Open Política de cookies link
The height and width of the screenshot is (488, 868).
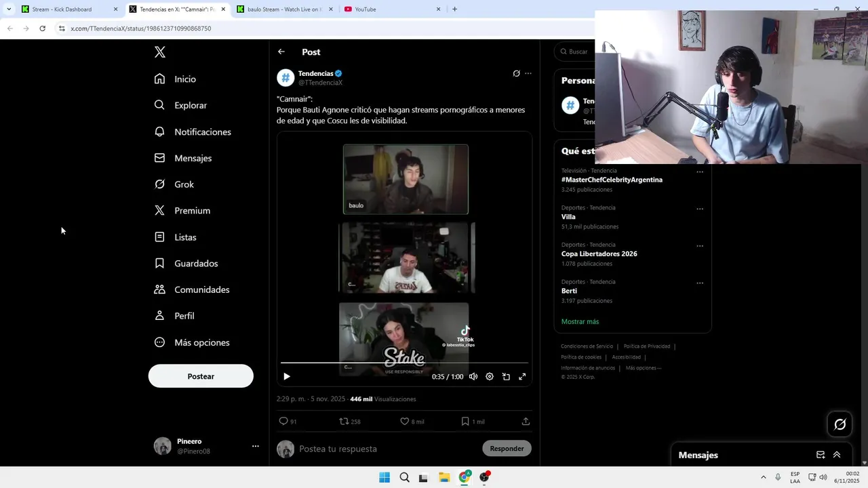[581, 357]
